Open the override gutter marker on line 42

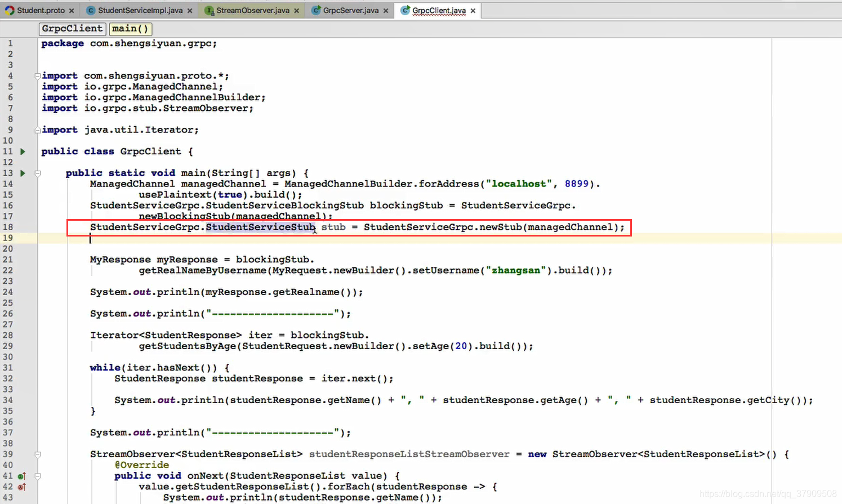coord(22,487)
